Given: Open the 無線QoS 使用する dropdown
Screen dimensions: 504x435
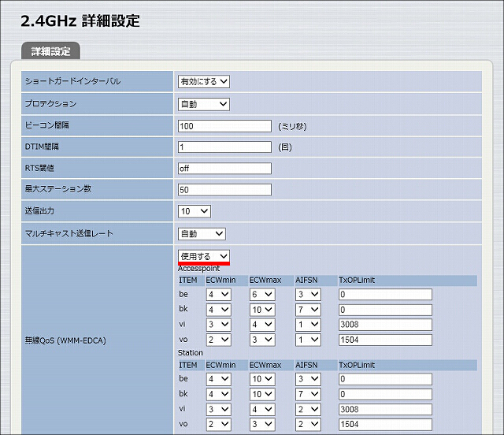Looking at the screenshot, I should pos(204,256).
